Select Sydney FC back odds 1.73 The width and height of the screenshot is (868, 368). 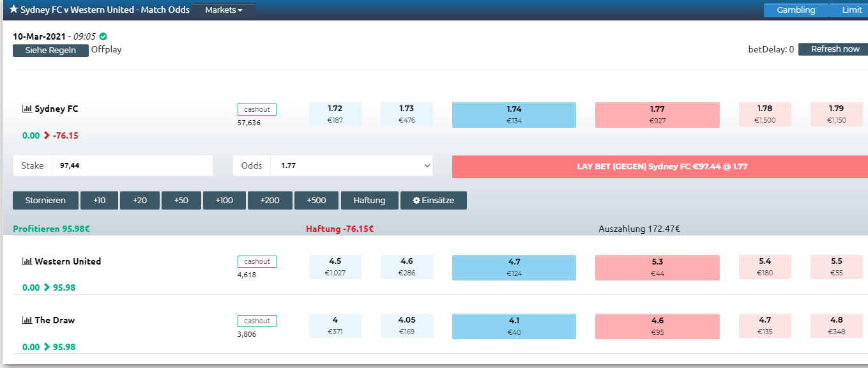click(407, 114)
